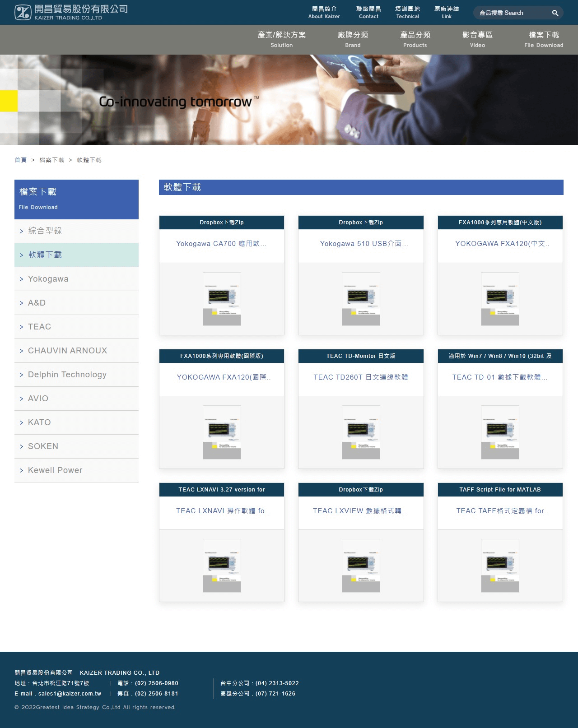Click the TEAC LXNAVI 3.27 version header
This screenshot has width=578, height=728.
tap(222, 490)
